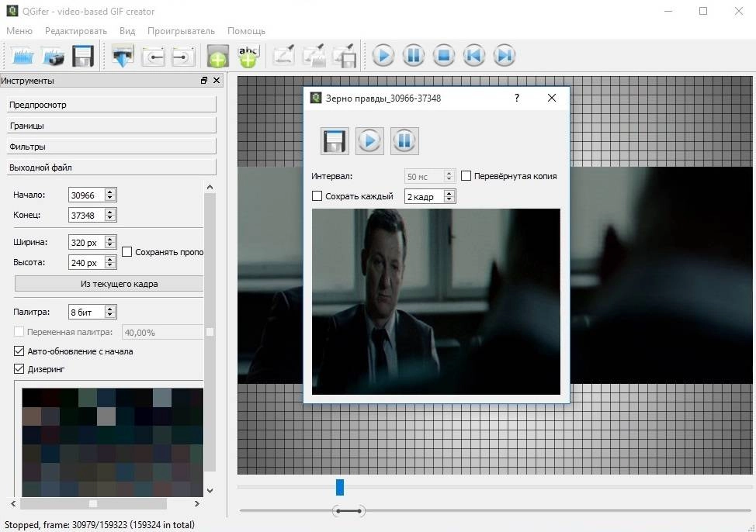Click the Высота height input field

coord(87,263)
